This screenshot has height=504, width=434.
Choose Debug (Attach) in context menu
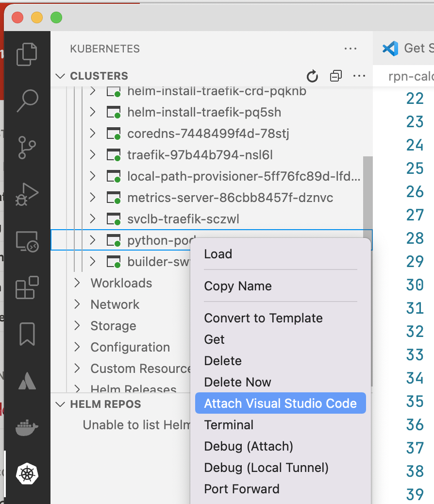(249, 446)
